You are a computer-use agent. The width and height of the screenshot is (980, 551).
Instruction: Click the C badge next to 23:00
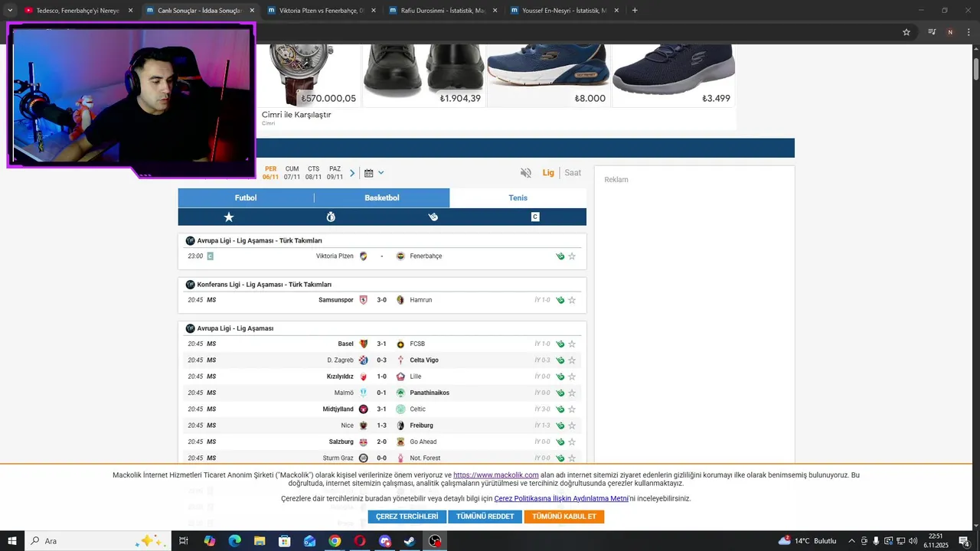point(210,256)
